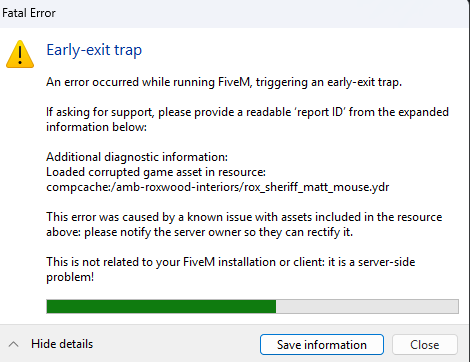
Task: Click the Fatal Error window title
Action: click(29, 13)
